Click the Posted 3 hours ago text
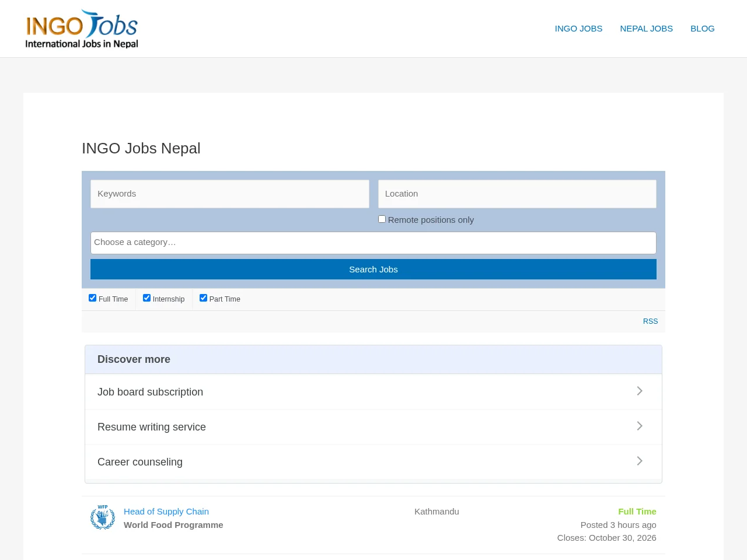The image size is (747, 560). point(619,525)
